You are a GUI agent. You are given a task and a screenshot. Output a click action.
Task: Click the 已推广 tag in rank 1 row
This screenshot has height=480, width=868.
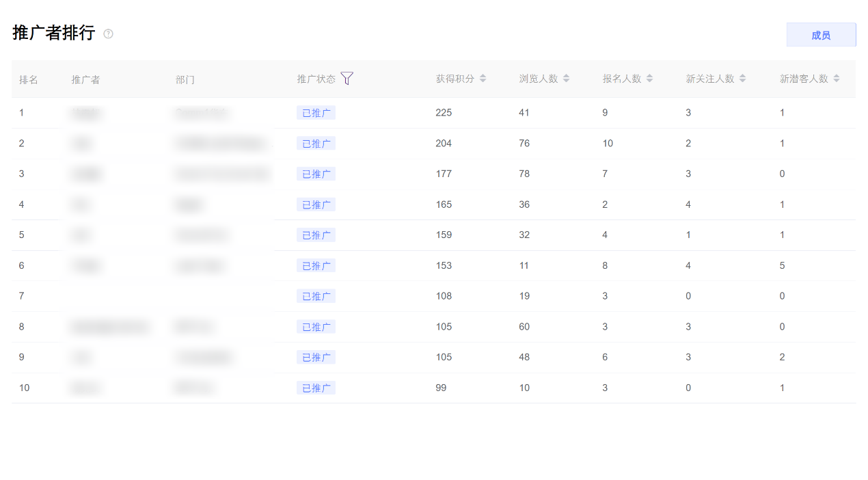point(316,113)
